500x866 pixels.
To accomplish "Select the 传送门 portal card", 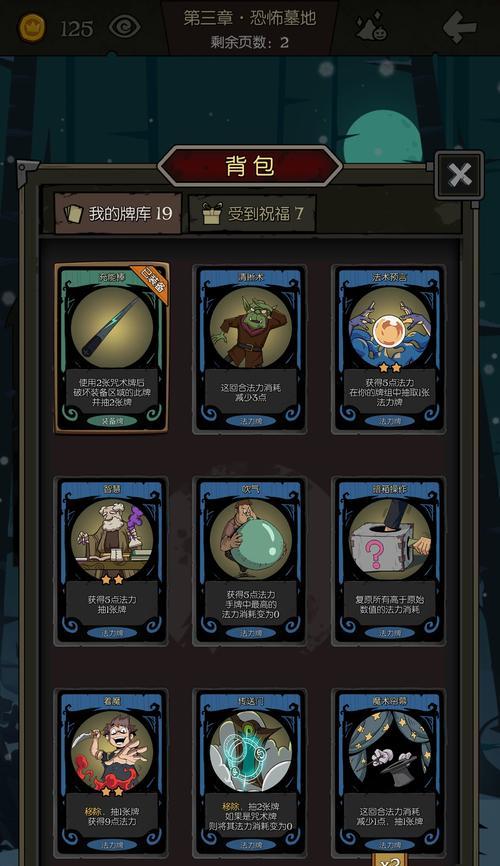I will click(x=250, y=772).
